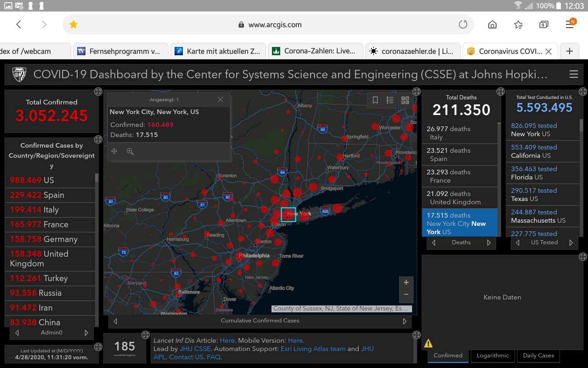Screen dimensions: 588x368
Task: Close the Coronavirus COVI... tab
Action: click(x=548, y=52)
